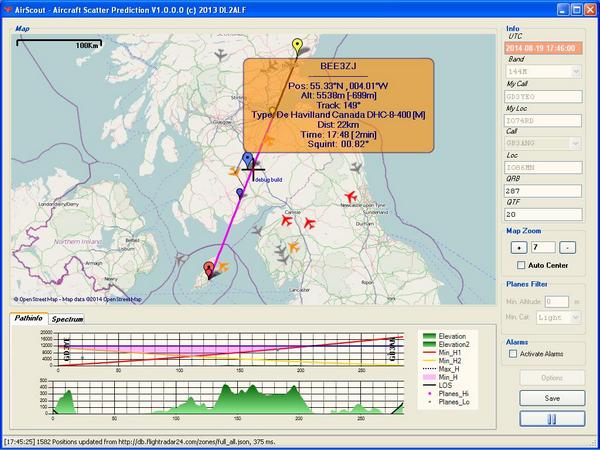
Task: Click the Min_H2 legend entry
Action: 444,361
